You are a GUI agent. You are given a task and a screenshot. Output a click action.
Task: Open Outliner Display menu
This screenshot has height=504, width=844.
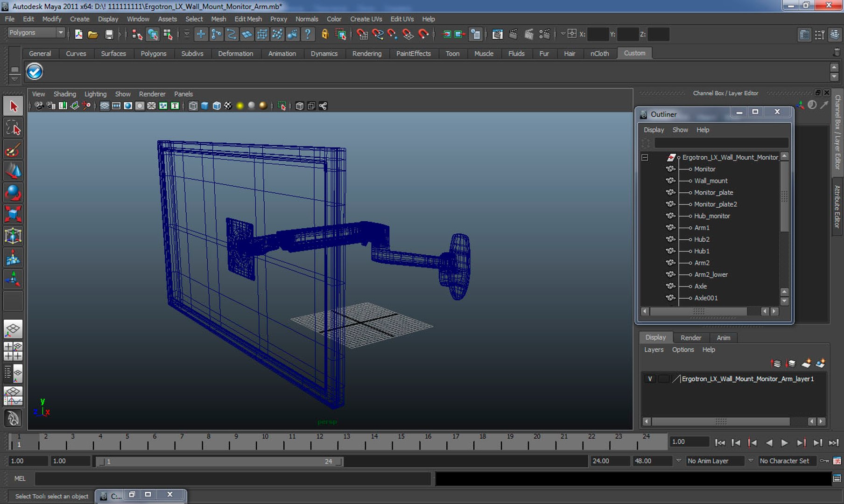tap(654, 130)
